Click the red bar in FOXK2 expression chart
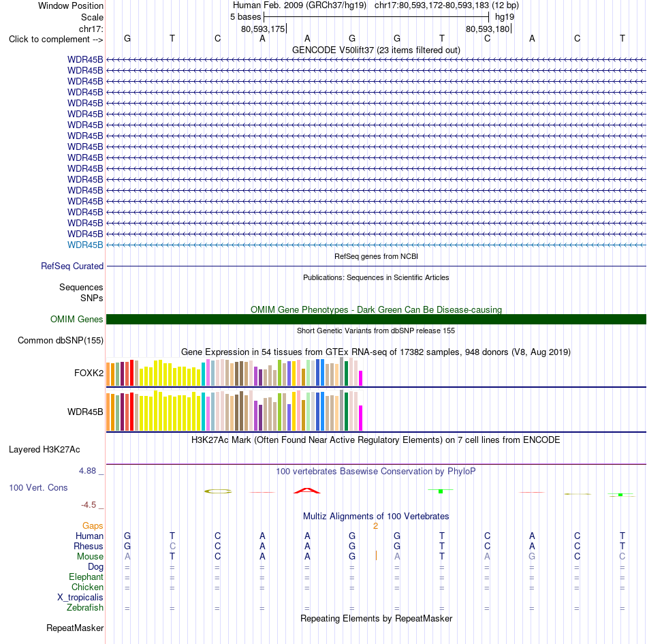 131,373
